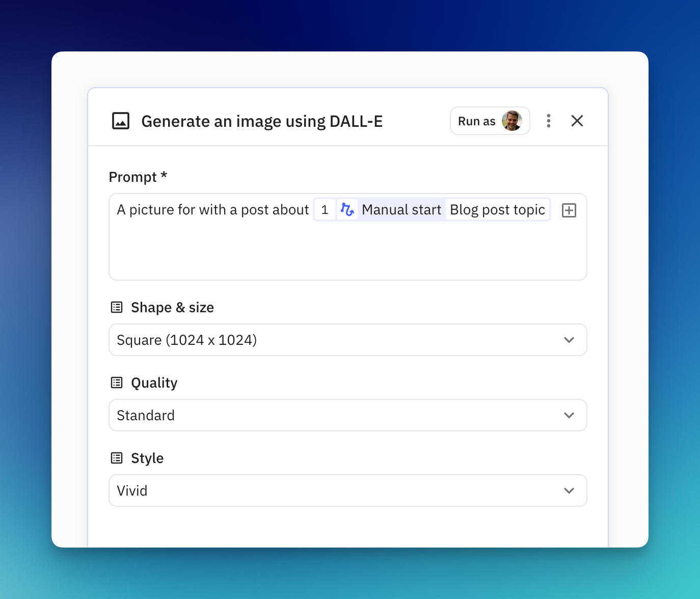Close the Generate an image panel
Image resolution: width=700 pixels, height=599 pixels.
point(577,121)
